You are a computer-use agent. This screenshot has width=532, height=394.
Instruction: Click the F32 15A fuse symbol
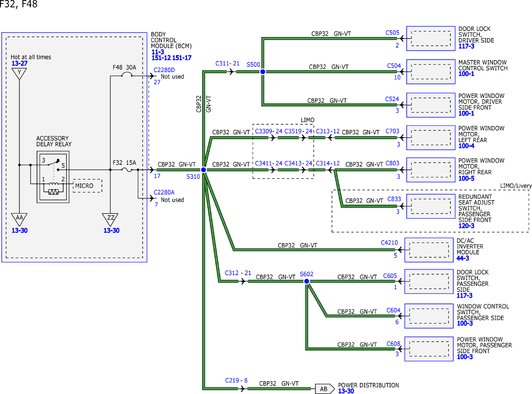(x=127, y=170)
